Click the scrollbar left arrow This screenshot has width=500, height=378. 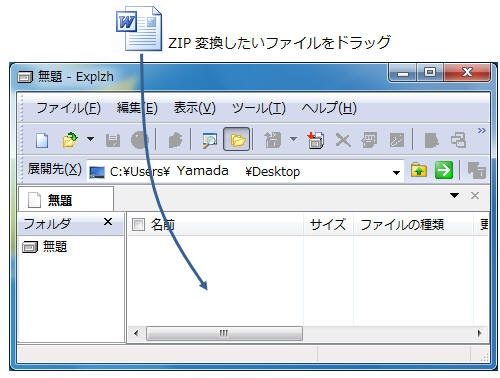pos(136,333)
